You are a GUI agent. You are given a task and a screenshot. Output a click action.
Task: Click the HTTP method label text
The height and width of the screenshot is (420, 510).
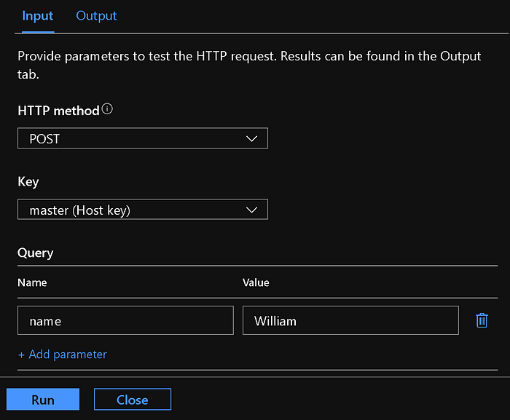pos(58,111)
